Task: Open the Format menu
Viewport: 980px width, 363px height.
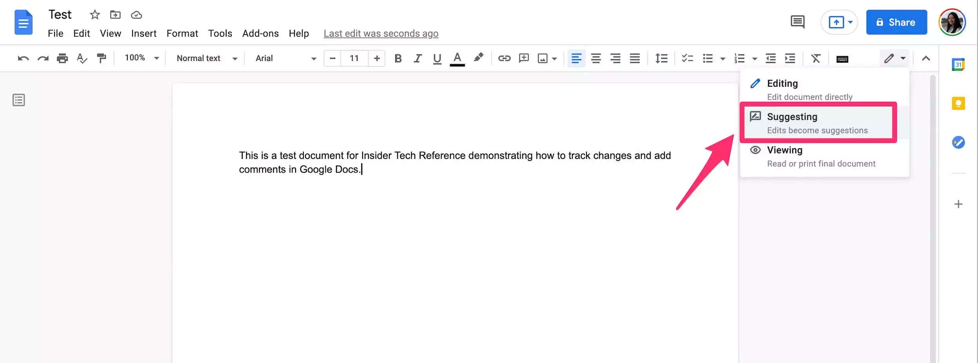Action: [182, 34]
